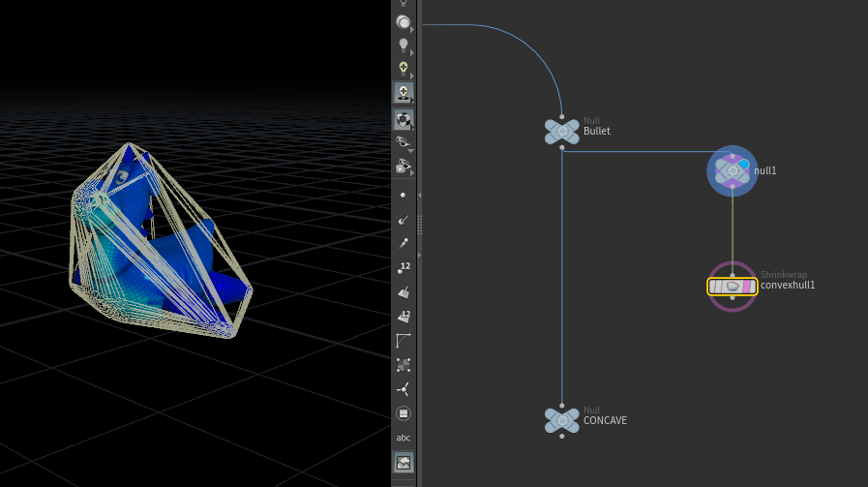Click the three-pronged vertex display icon
The image size is (868, 487).
[403, 389]
